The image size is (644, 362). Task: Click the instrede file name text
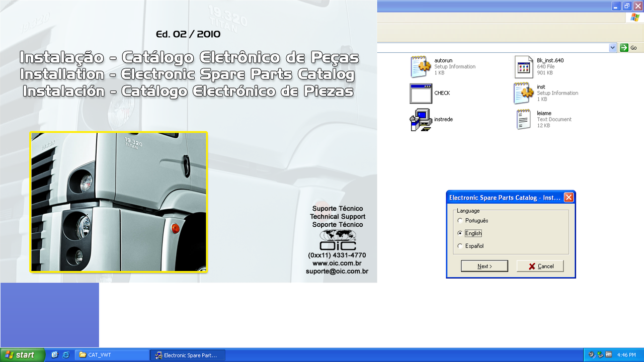coord(444,119)
